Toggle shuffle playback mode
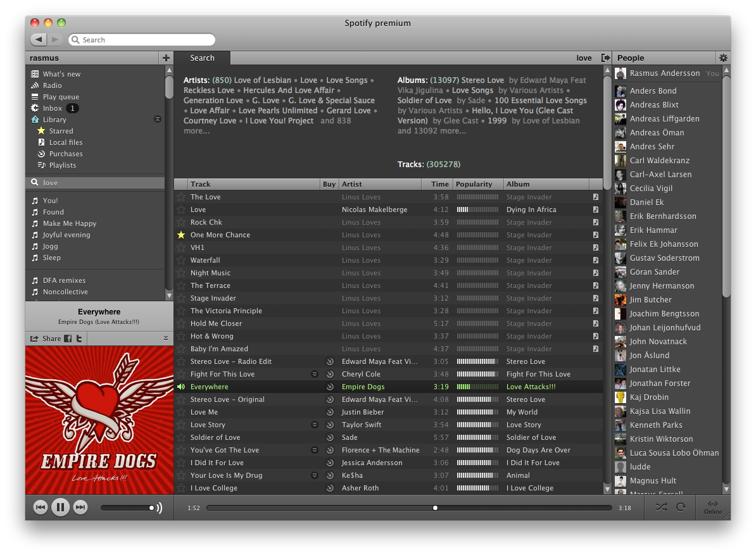Screen dimensions: 756x555 coord(661,507)
